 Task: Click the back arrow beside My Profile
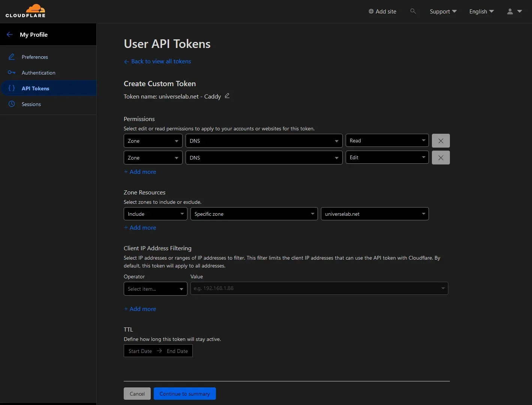[x=10, y=34]
